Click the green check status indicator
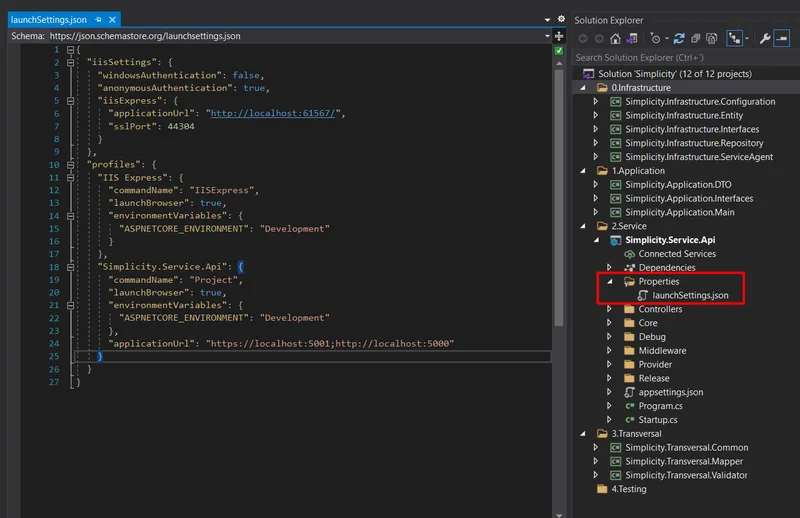The width and height of the screenshot is (800, 518). point(559,51)
